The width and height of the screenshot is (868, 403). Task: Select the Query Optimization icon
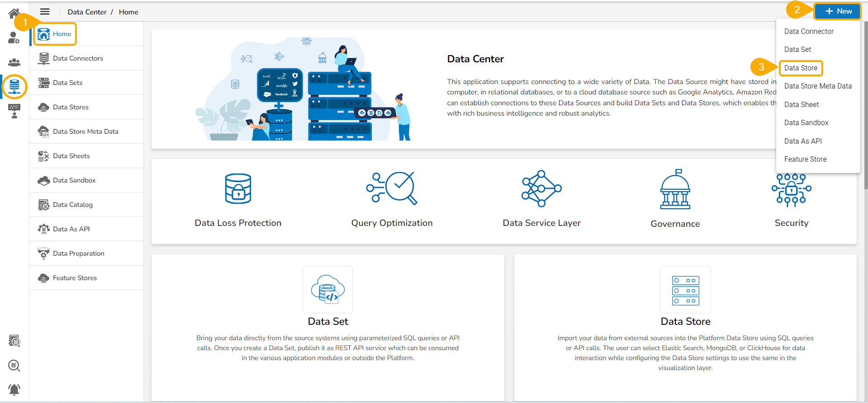click(392, 188)
